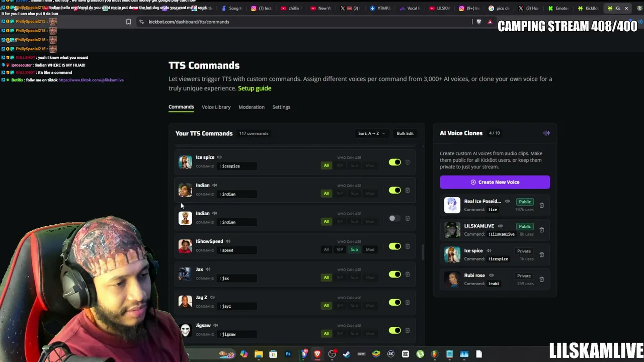Open CapCut from the taskbar
Viewport: 644px width, 362px height.
(x=406, y=354)
